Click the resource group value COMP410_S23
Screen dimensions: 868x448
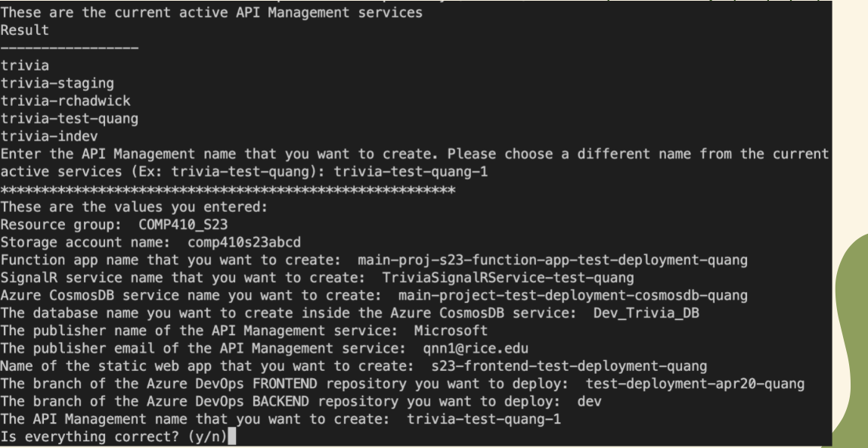[x=183, y=225]
